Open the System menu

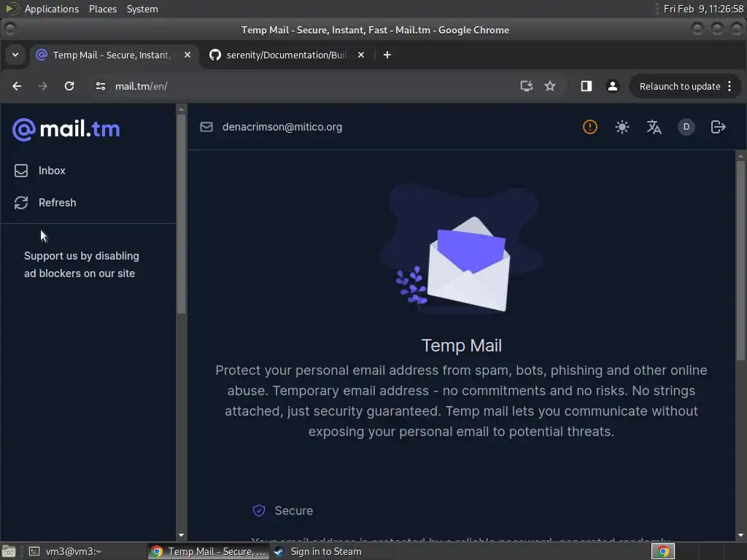click(142, 9)
